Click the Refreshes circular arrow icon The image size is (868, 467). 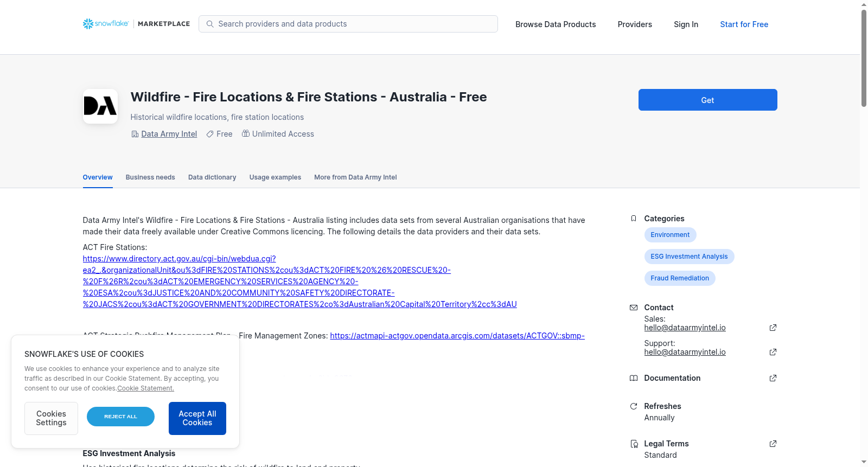coord(634,406)
